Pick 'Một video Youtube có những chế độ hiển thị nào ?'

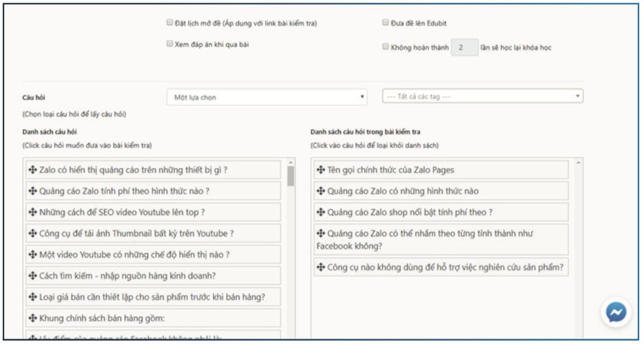click(x=153, y=255)
